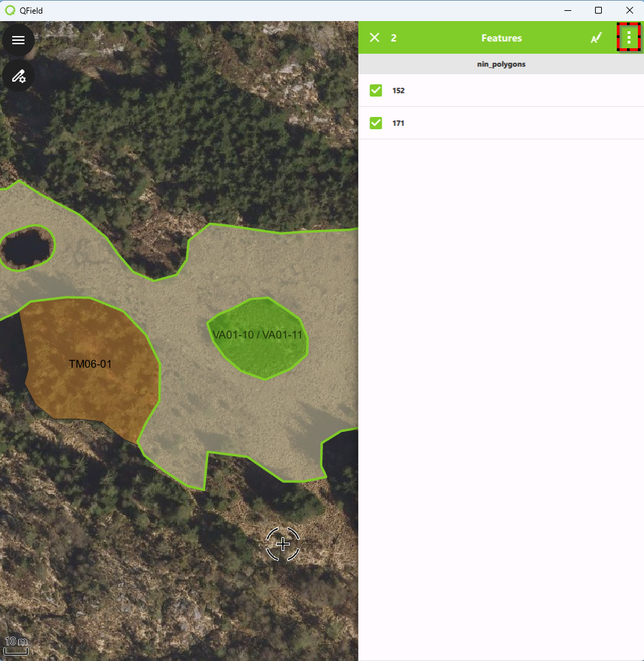The height and width of the screenshot is (661, 644).
Task: Minimize the QField window
Action: (x=566, y=10)
